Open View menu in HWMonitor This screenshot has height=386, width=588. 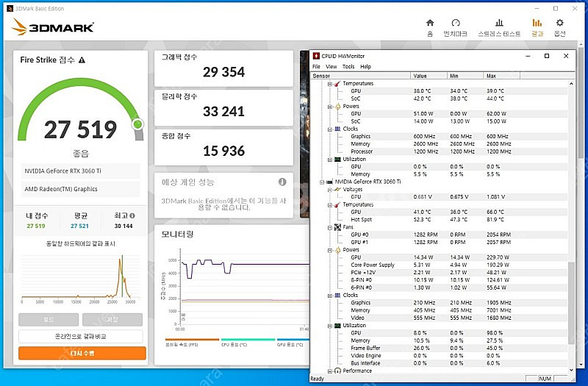pos(331,66)
